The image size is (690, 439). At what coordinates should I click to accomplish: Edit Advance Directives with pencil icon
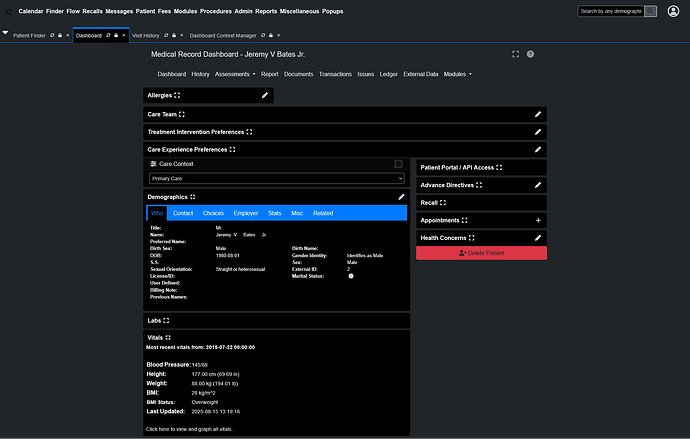click(538, 185)
